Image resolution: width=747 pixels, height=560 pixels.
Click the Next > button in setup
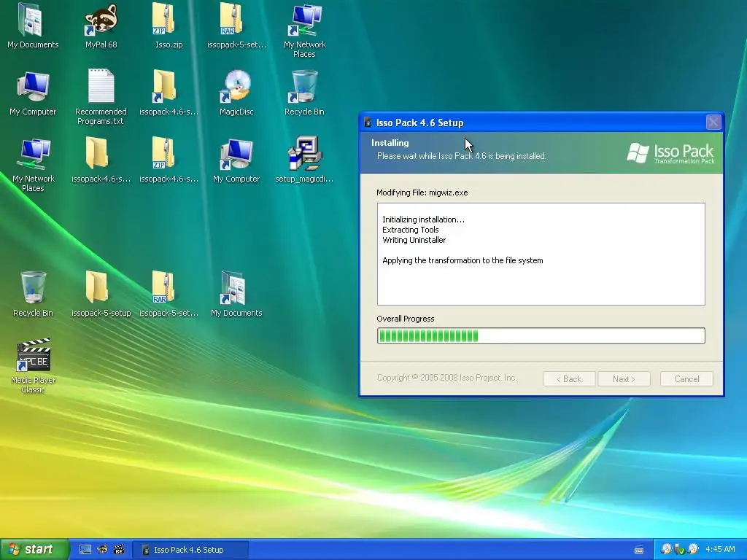pyautogui.click(x=624, y=379)
